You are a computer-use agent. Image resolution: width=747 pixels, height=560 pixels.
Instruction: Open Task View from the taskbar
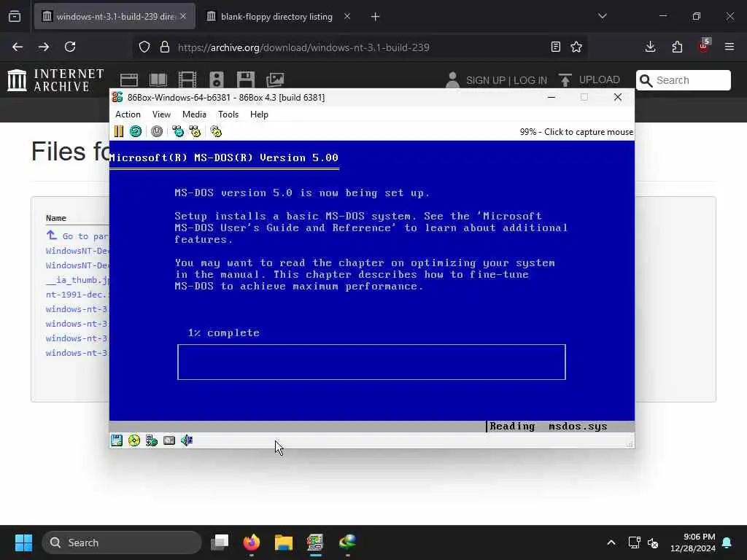pos(220,542)
